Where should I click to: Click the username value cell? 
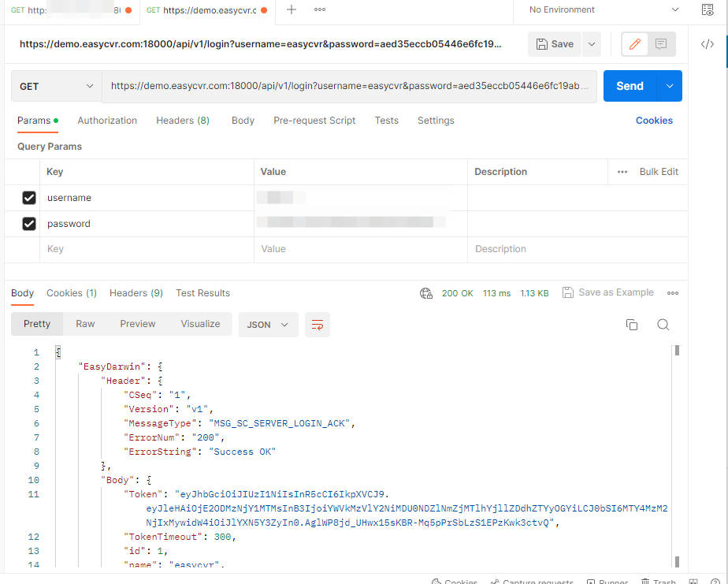pos(361,198)
